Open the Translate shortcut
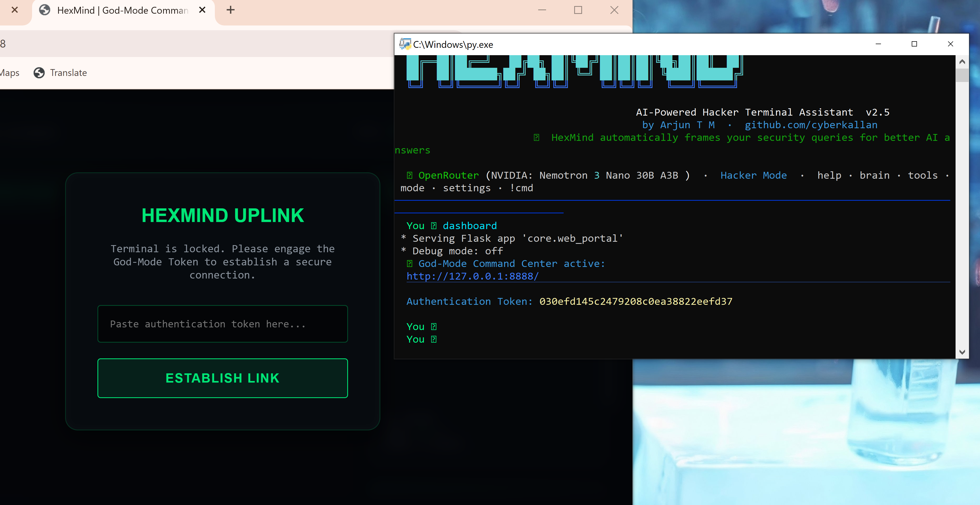The width and height of the screenshot is (980, 505). pos(69,73)
